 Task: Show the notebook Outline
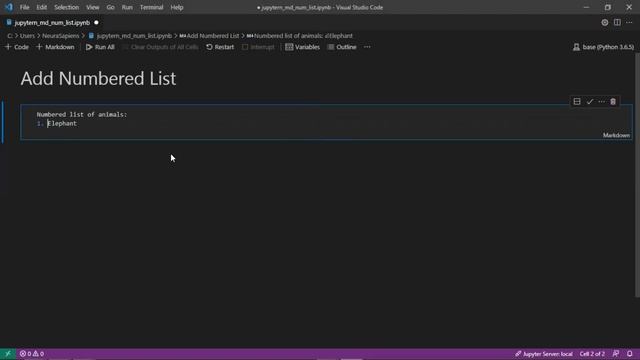click(342, 47)
